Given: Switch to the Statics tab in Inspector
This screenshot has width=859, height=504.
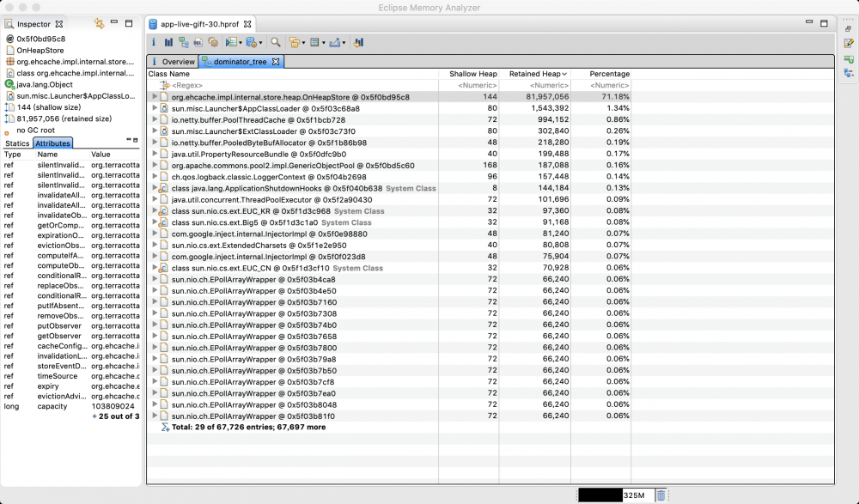Looking at the screenshot, I should click(17, 143).
